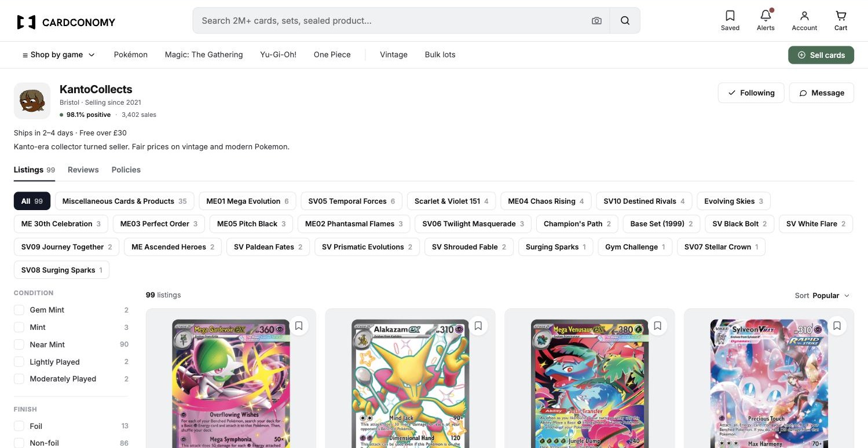The height and width of the screenshot is (448, 868).
Task: Open the Alerts bell icon
Action: click(x=766, y=21)
